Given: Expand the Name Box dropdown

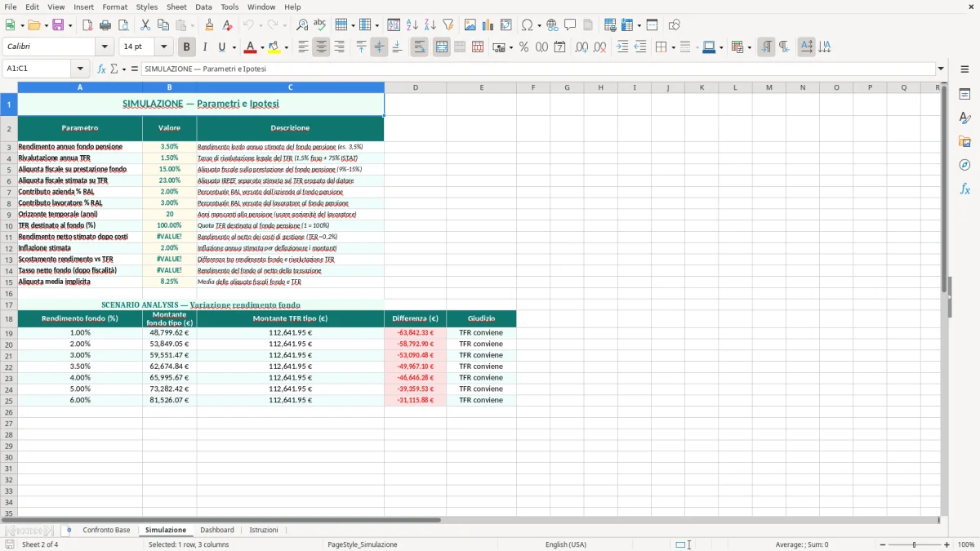Looking at the screenshot, I should [80, 69].
